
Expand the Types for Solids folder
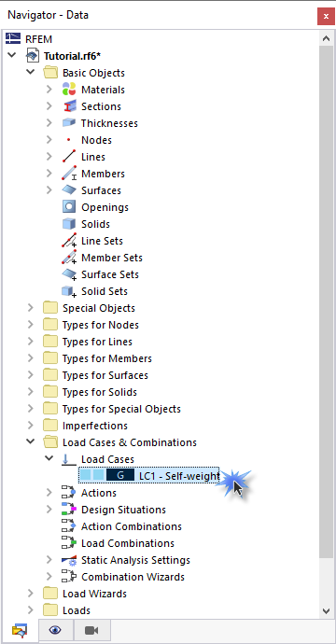click(x=31, y=392)
